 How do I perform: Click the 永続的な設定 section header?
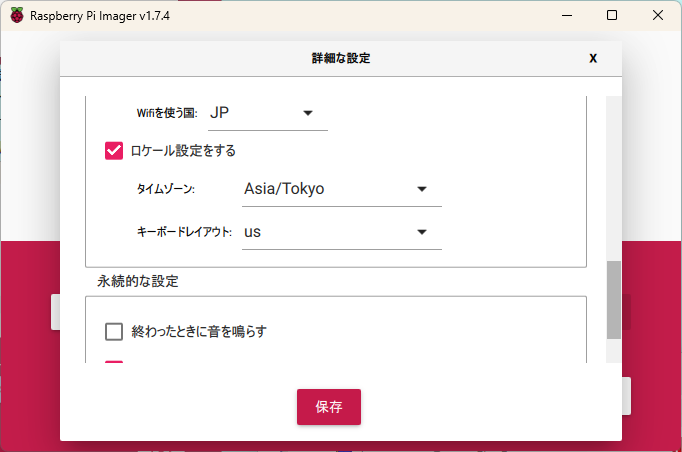point(138,282)
